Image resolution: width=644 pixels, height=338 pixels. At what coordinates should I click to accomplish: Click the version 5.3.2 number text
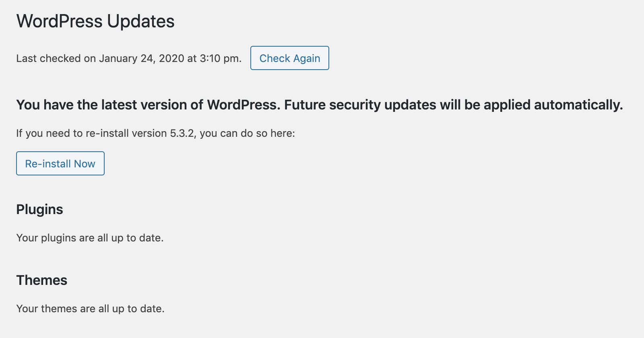183,133
